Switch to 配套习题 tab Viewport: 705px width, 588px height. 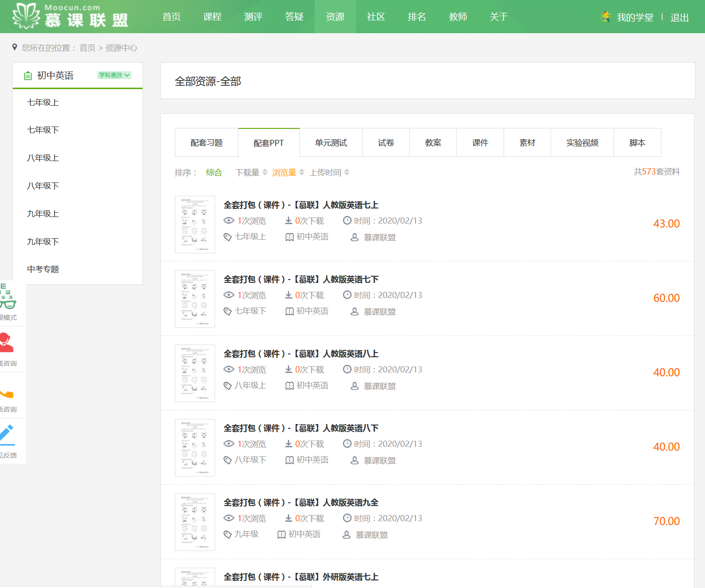207,143
